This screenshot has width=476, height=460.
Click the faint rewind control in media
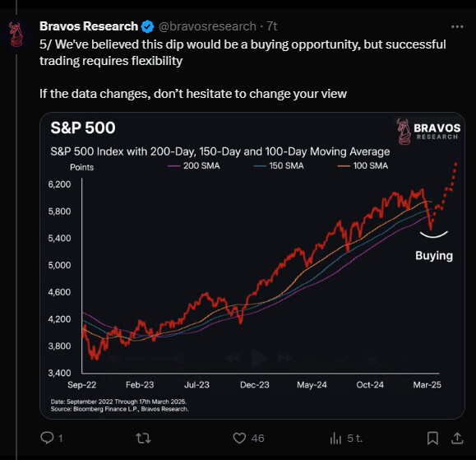[x=233, y=358]
